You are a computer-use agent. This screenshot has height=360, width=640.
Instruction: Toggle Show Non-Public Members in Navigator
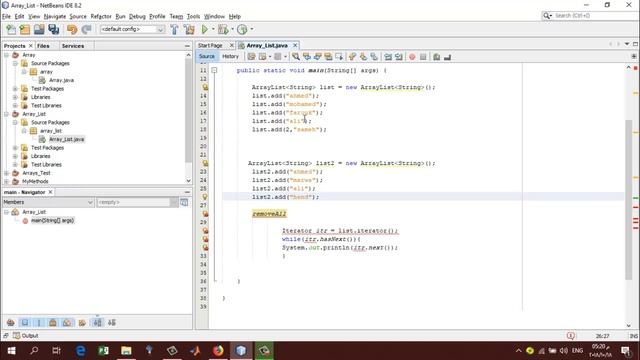coord(53,323)
